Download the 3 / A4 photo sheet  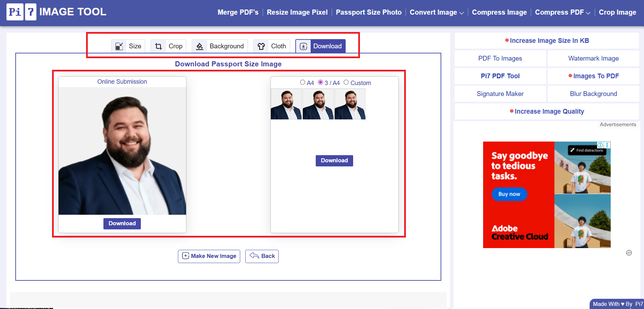(x=334, y=161)
